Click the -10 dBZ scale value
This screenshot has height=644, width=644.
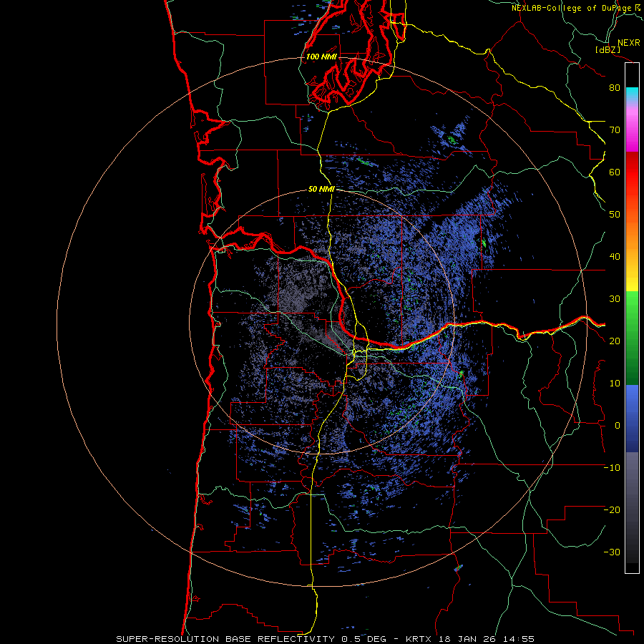613,468
